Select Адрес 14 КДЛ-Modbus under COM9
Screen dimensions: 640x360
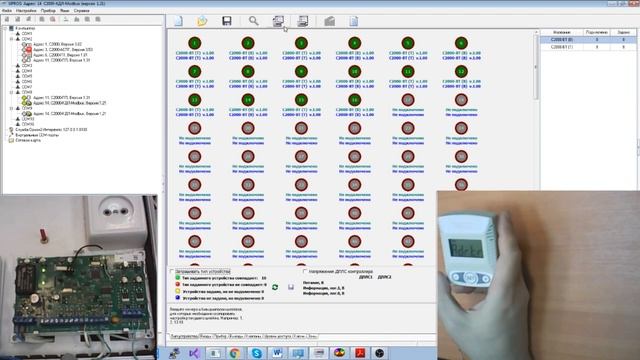tap(69, 113)
